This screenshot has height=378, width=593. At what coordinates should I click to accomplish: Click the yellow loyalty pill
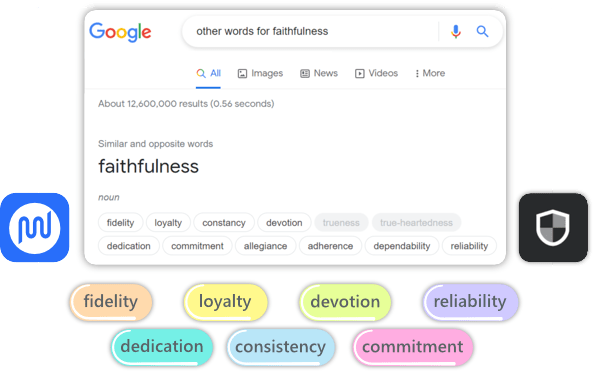[x=225, y=302]
